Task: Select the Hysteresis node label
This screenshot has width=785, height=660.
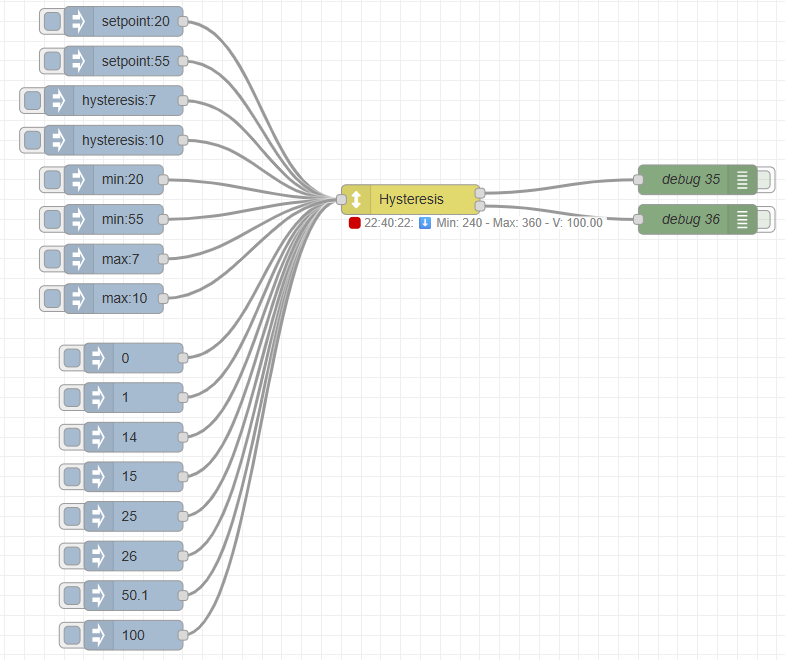Action: tap(411, 199)
